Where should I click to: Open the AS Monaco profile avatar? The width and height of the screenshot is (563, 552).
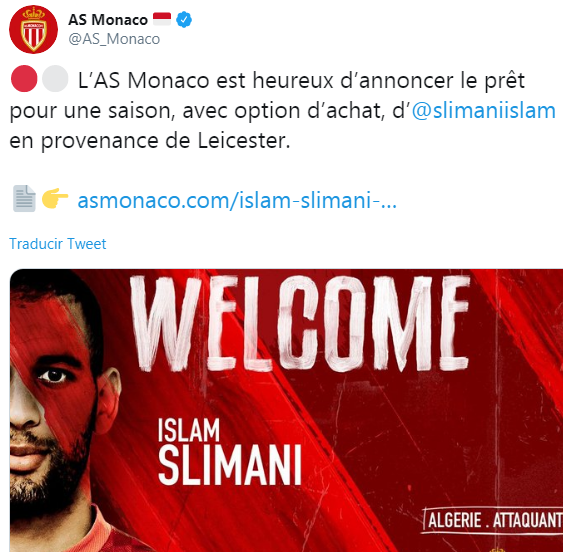33,29
